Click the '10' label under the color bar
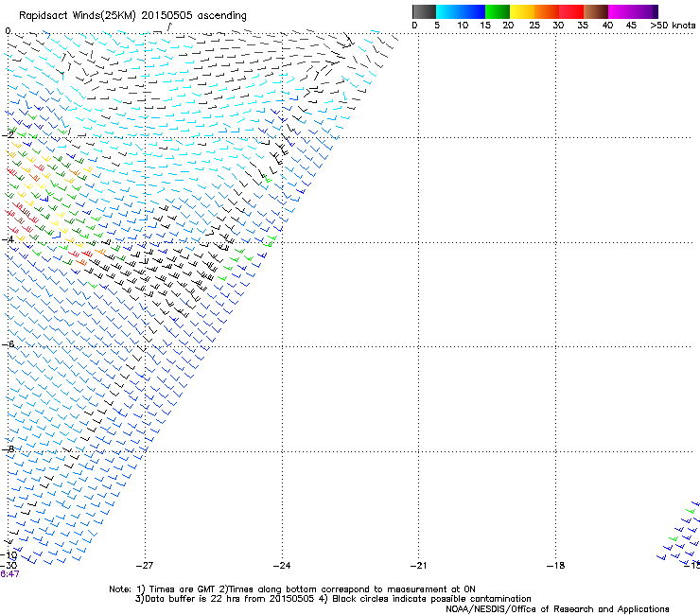The width and height of the screenshot is (700, 615). 463,26
